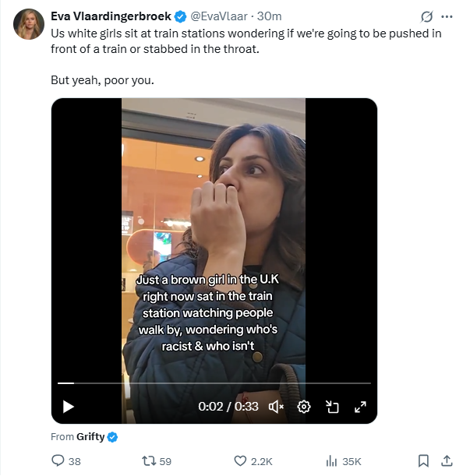
Task: Click the reply comment icon
Action: point(58,460)
